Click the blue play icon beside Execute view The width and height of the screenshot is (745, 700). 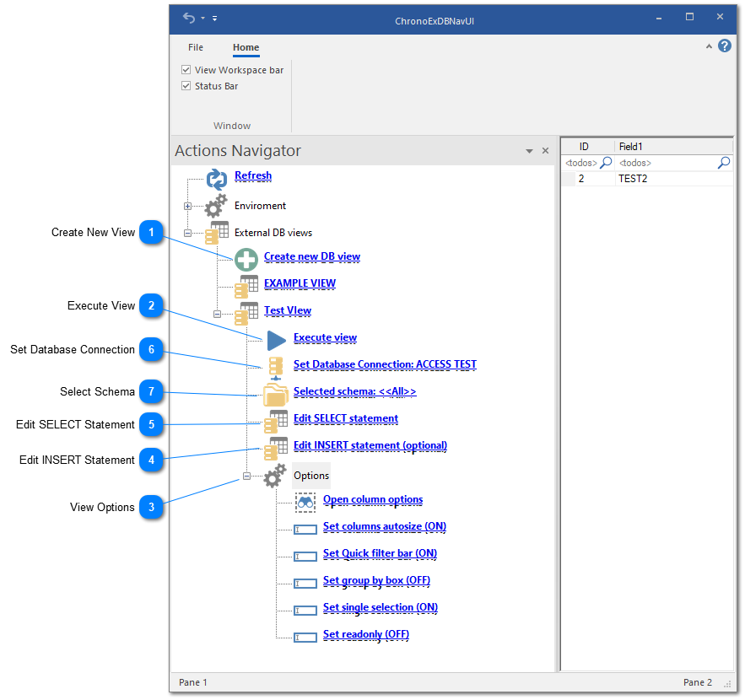(273, 339)
